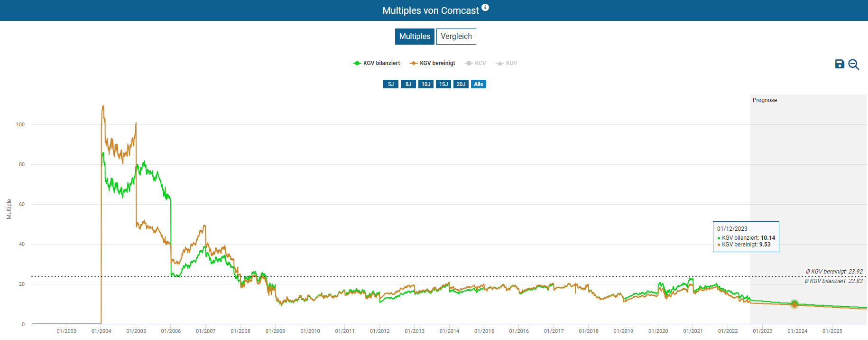Set time range to 8J
The height and width of the screenshot is (340, 868).
click(408, 84)
